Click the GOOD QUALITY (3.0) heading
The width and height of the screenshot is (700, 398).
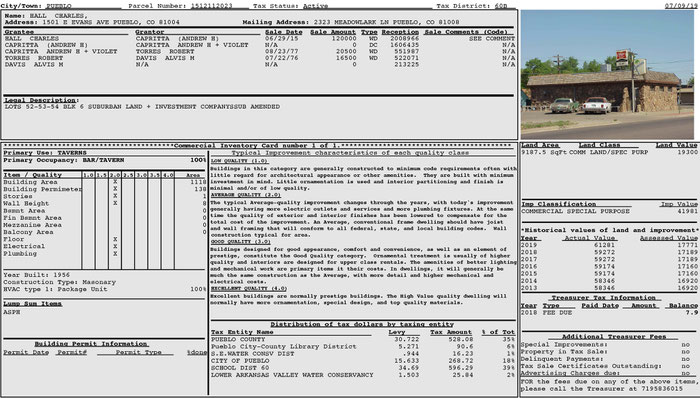pos(240,241)
